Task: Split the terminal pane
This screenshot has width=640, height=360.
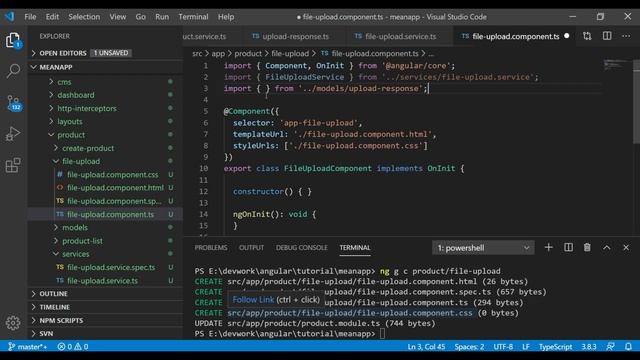Action: [x=568, y=247]
